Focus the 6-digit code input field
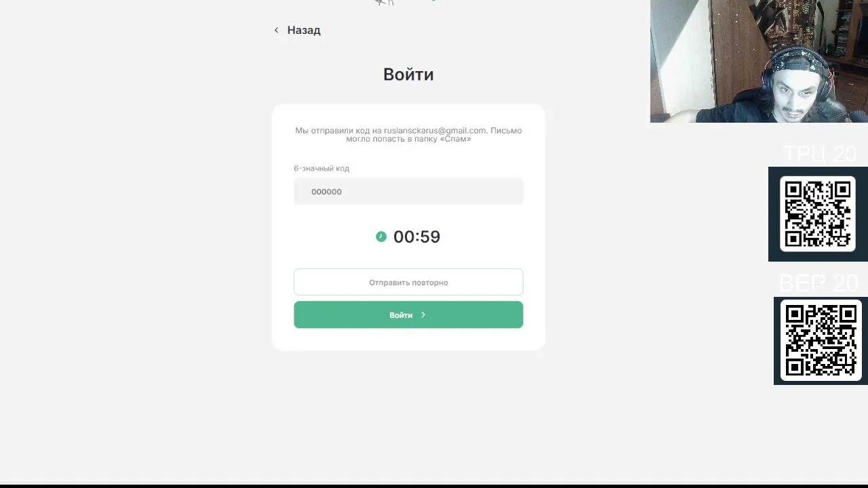Screen dimensions: 868x488 pyautogui.click(x=408, y=191)
